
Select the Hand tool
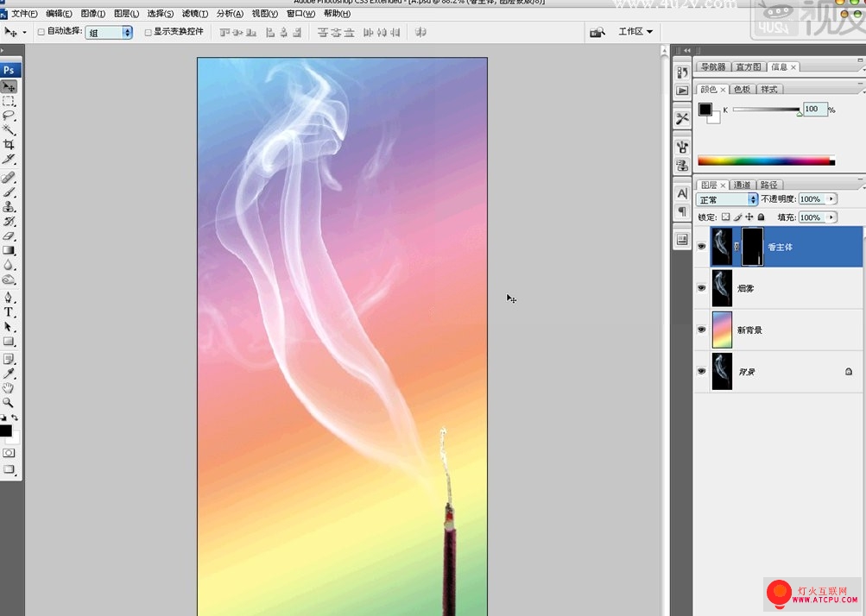tap(9, 388)
